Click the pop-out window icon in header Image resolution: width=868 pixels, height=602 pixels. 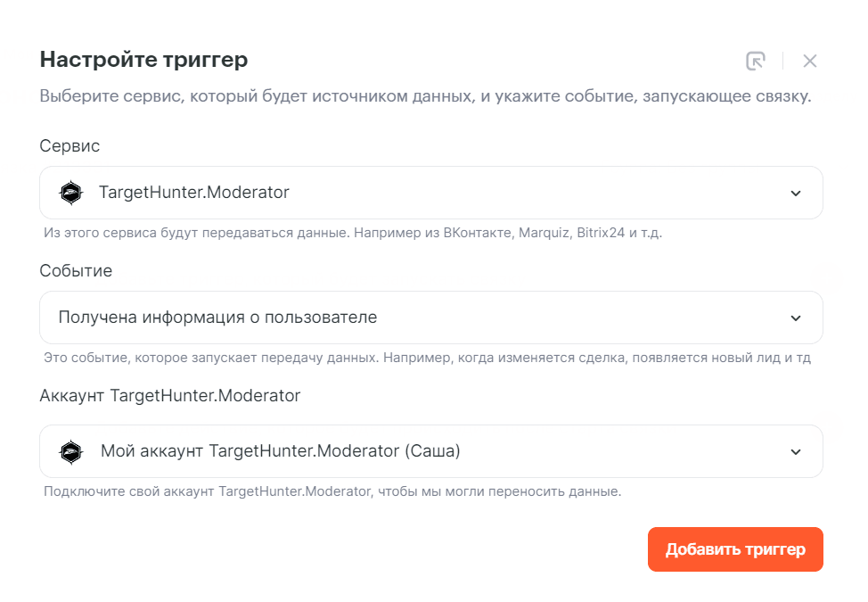(755, 61)
